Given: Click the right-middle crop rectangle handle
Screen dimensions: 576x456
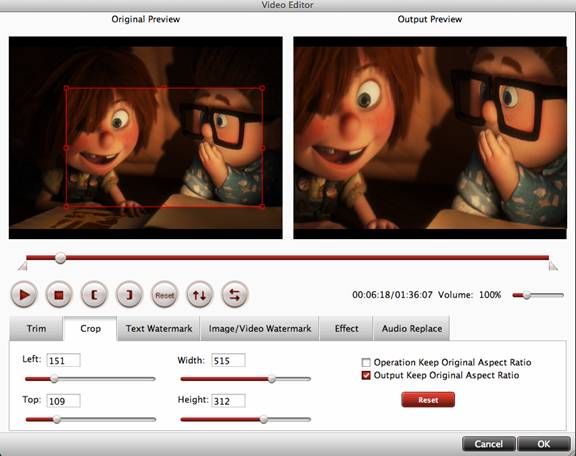Looking at the screenshot, I should [262, 148].
